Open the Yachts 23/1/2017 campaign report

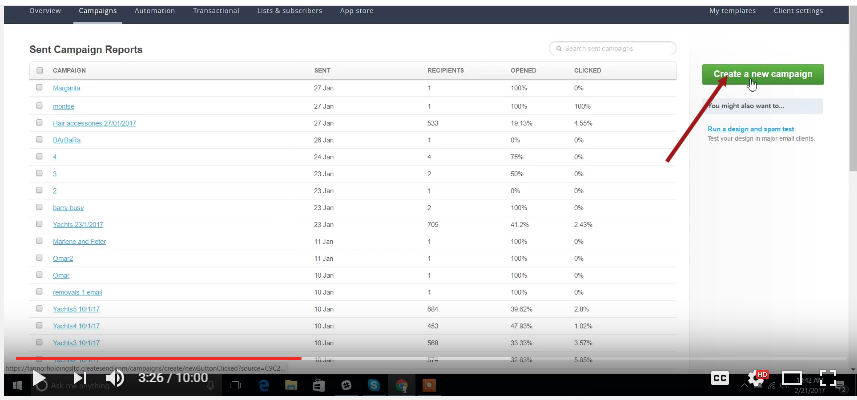(x=78, y=224)
